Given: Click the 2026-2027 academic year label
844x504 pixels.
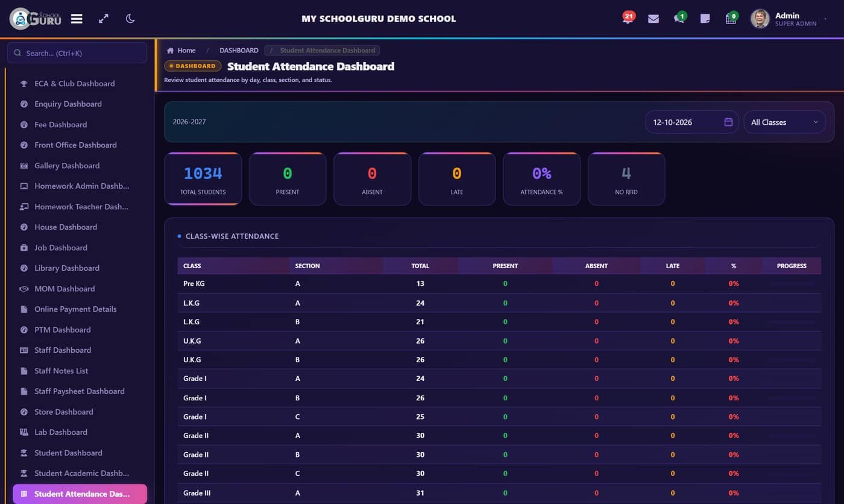Looking at the screenshot, I should coord(189,122).
